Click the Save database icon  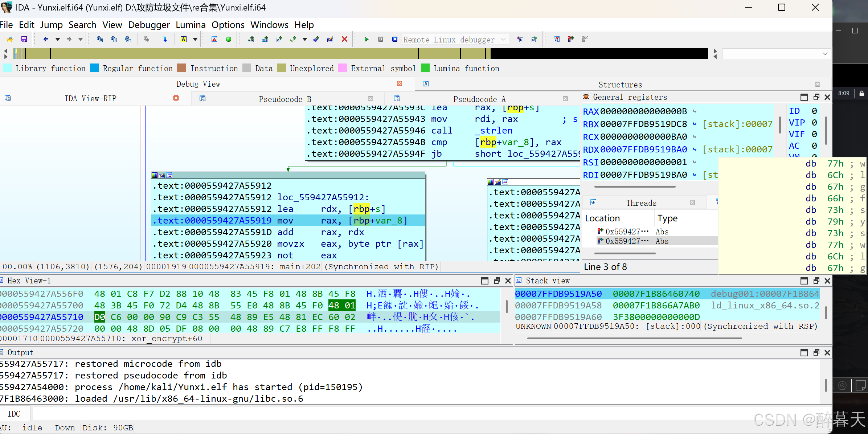(24, 39)
